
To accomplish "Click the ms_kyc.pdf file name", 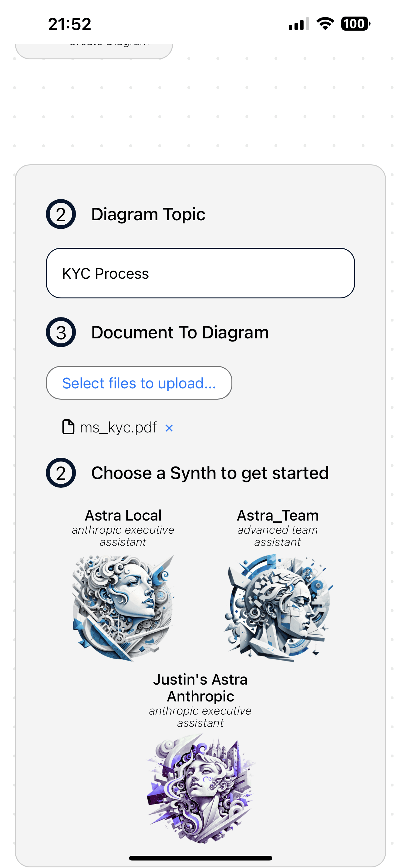I will [118, 427].
